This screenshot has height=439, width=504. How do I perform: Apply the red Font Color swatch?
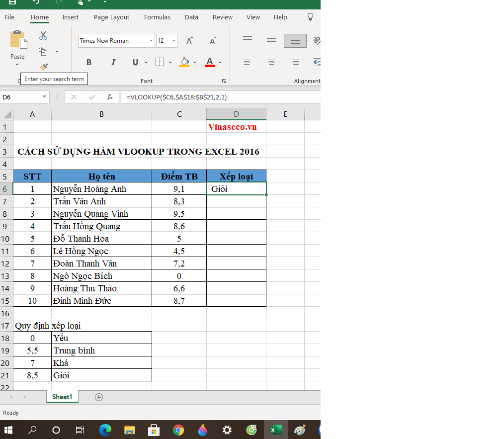click(x=210, y=62)
